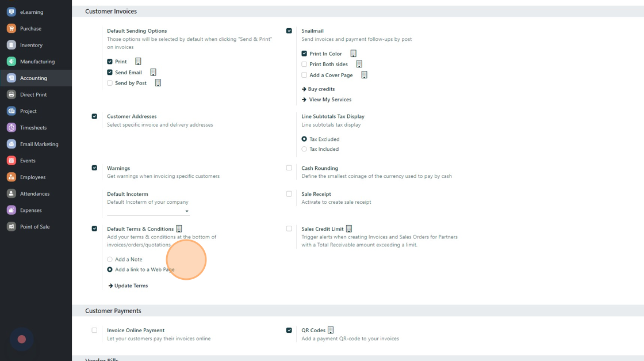
Task: Enable the Send by Post checkbox
Action: coord(110,83)
